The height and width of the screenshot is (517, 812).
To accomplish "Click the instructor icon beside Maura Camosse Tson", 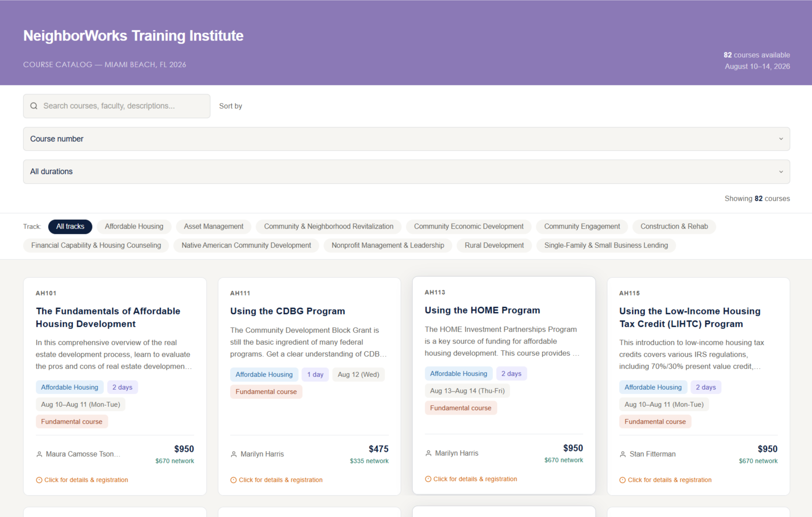I will tap(39, 454).
